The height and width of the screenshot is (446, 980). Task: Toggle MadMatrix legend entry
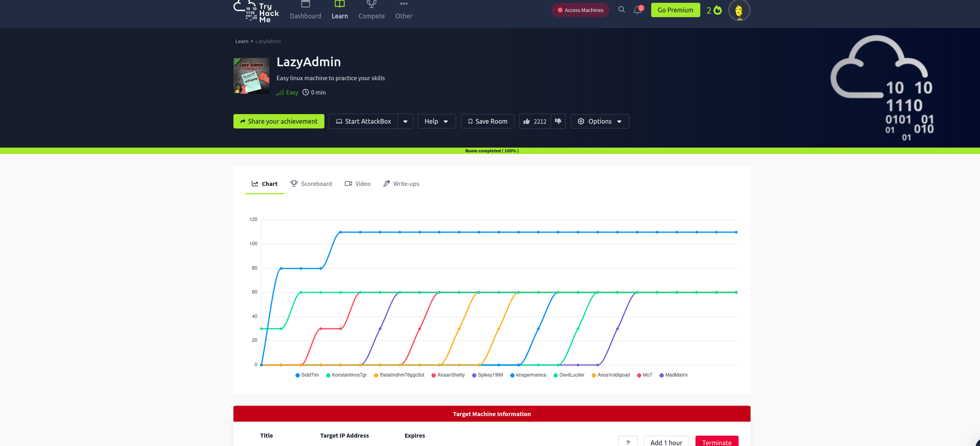[x=674, y=375]
